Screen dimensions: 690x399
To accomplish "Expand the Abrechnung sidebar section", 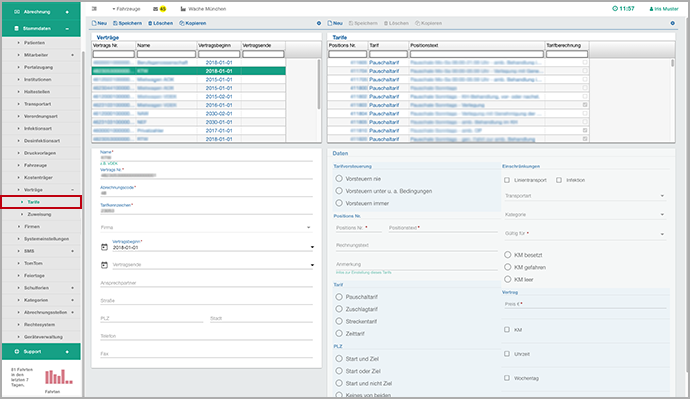I will pos(67,12).
